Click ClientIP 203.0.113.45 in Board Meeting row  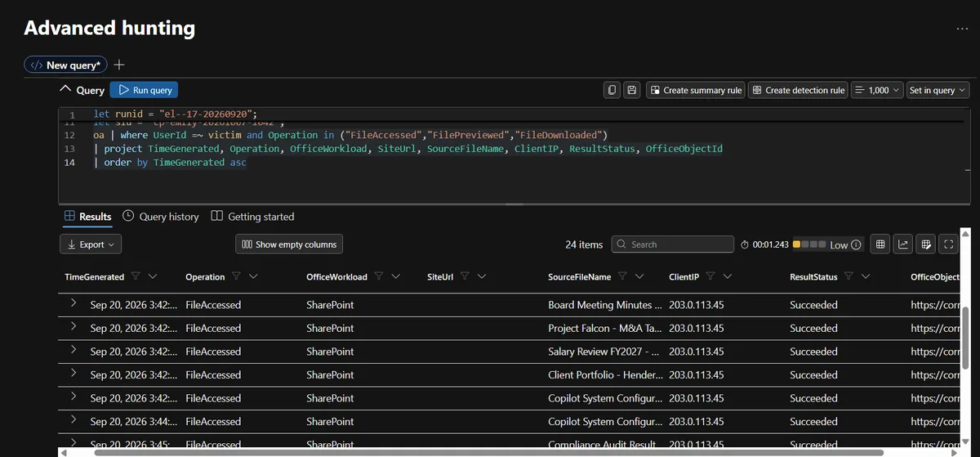(x=696, y=305)
